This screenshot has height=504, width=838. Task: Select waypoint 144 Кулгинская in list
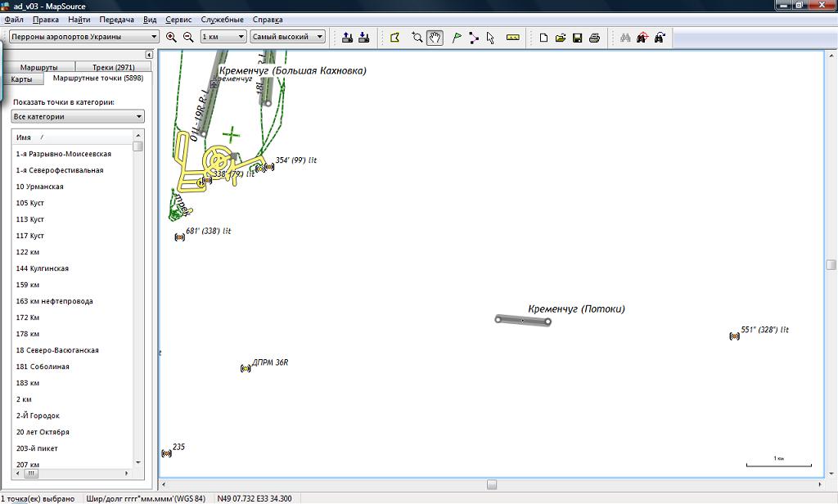(43, 268)
